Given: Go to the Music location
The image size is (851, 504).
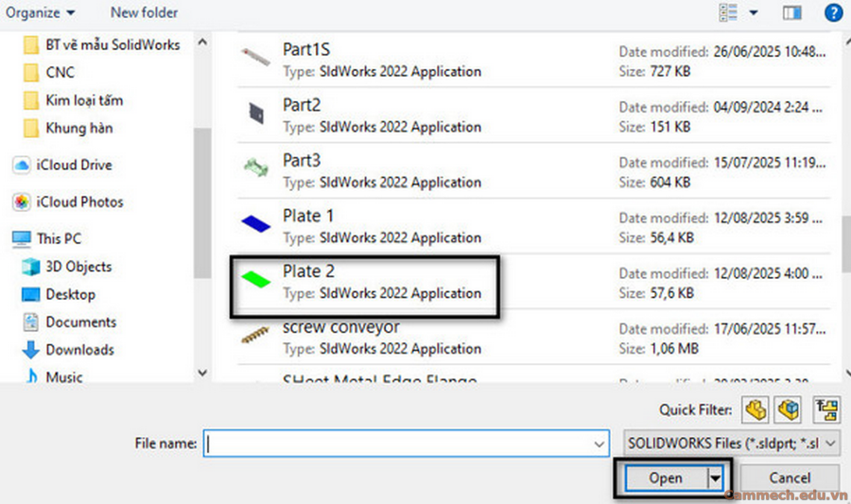Looking at the screenshot, I should pos(54,376).
